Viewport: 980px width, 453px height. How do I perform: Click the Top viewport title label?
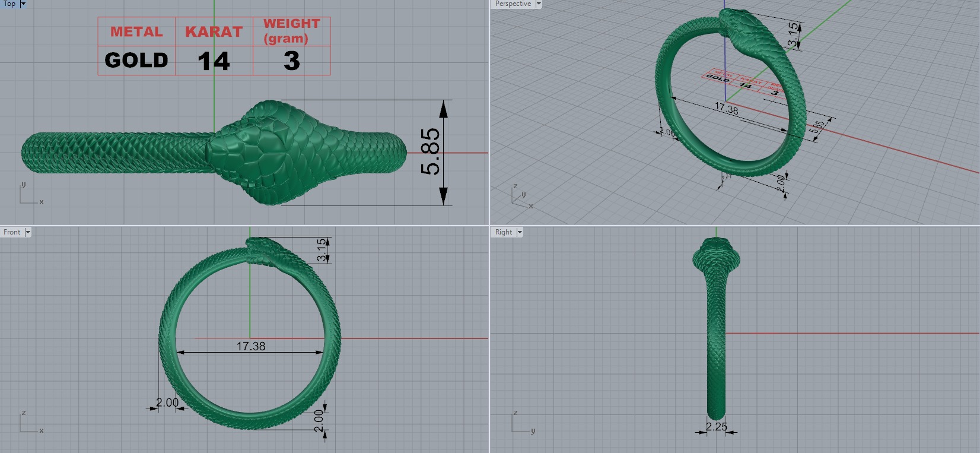click(9, 4)
